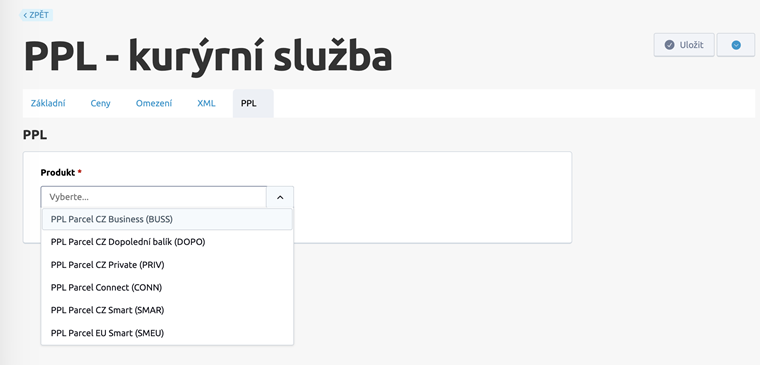760x365 pixels.
Task: Collapse the Produkt dropdown with chevron
Action: (280, 197)
